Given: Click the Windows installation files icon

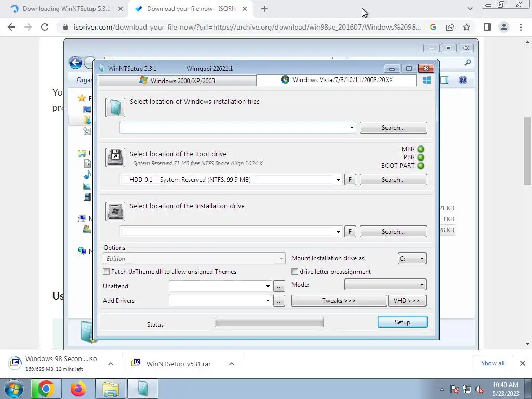Looking at the screenshot, I should (x=115, y=108).
